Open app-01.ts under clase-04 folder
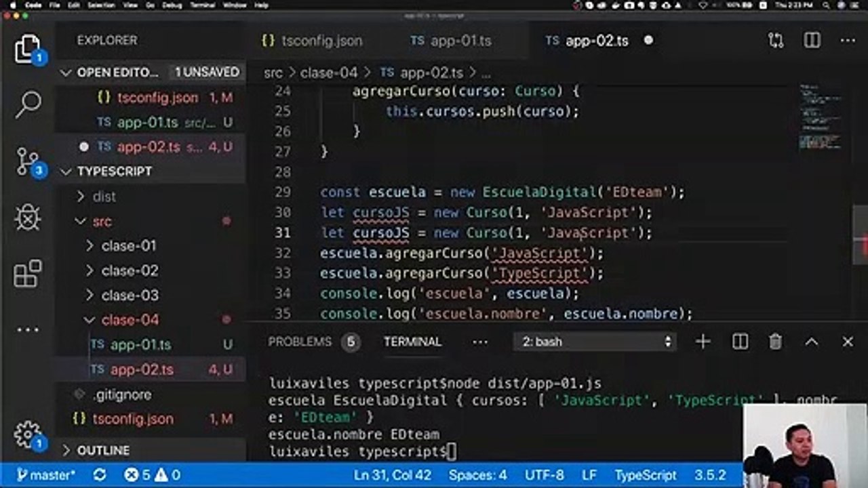Image resolution: width=868 pixels, height=488 pixels. (150, 345)
